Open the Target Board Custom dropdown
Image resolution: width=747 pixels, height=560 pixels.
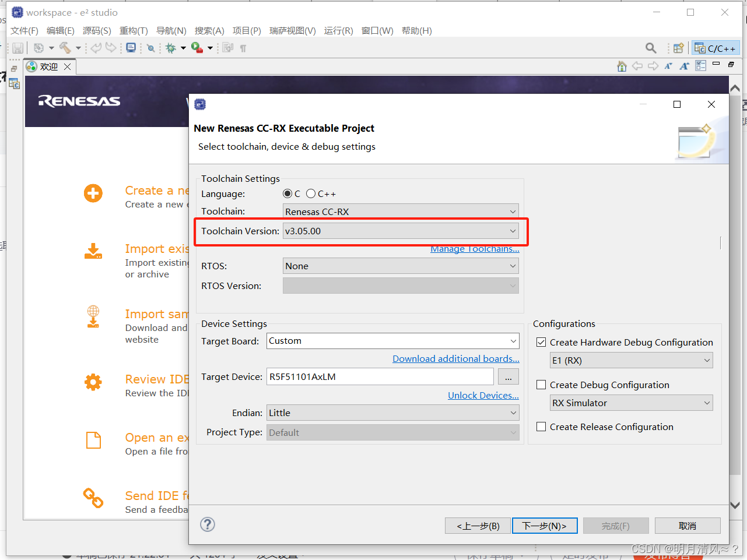point(393,341)
